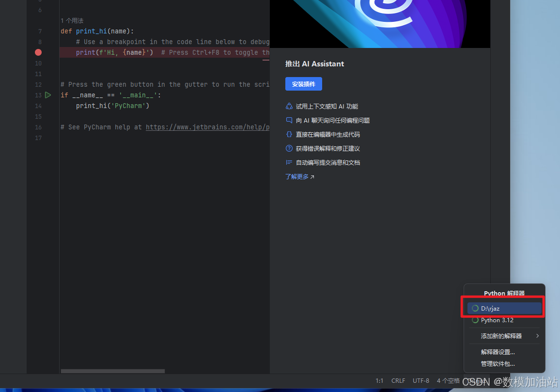The height and width of the screenshot is (392, 560).
Task: Click the generate code braces icon
Action: (x=289, y=135)
